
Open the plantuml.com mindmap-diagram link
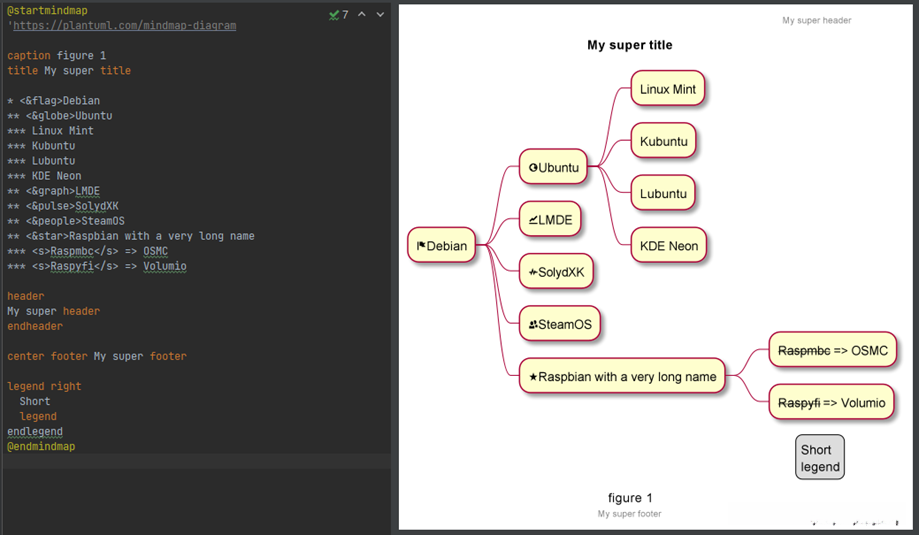coord(124,25)
